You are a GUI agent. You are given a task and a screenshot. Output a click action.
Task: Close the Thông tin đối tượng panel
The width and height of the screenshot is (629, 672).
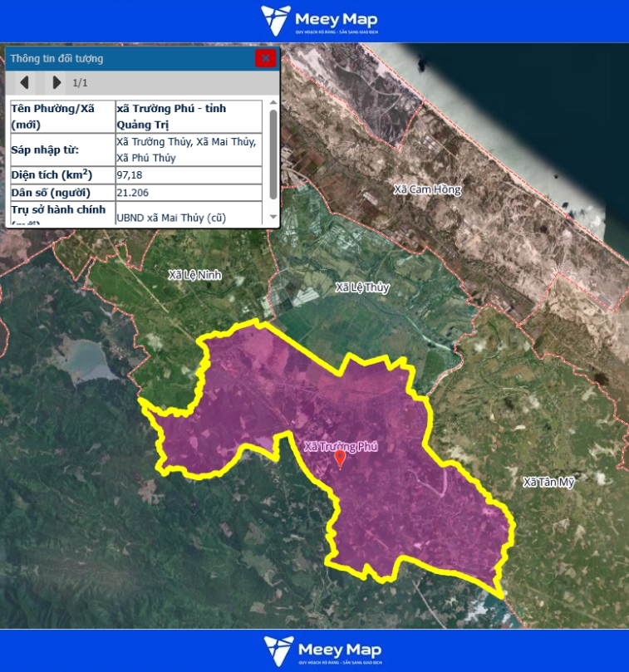tap(265, 58)
